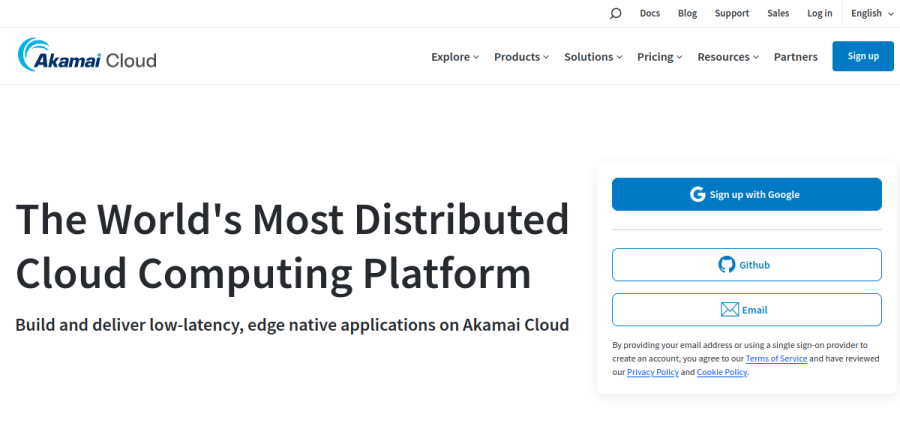The width and height of the screenshot is (900, 445).
Task: Choose Sign up with Google
Action: point(747,194)
